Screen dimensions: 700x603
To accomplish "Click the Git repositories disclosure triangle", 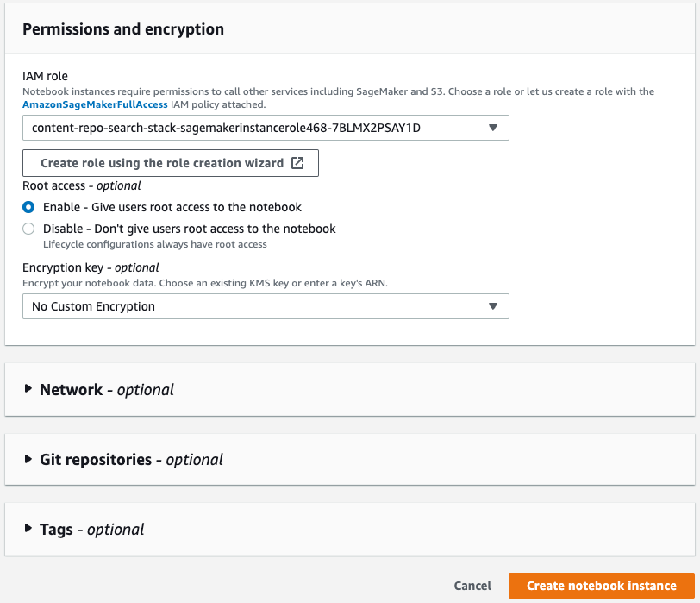I will coord(28,459).
